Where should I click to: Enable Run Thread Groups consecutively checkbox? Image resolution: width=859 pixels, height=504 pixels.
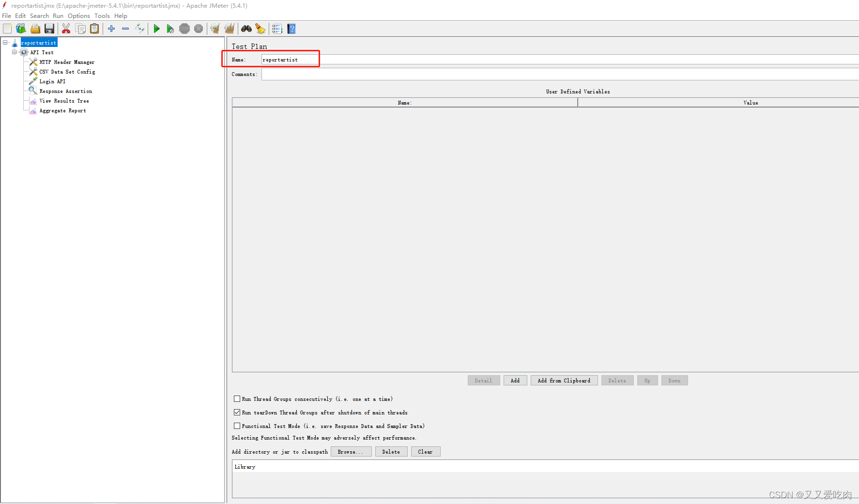(x=237, y=399)
